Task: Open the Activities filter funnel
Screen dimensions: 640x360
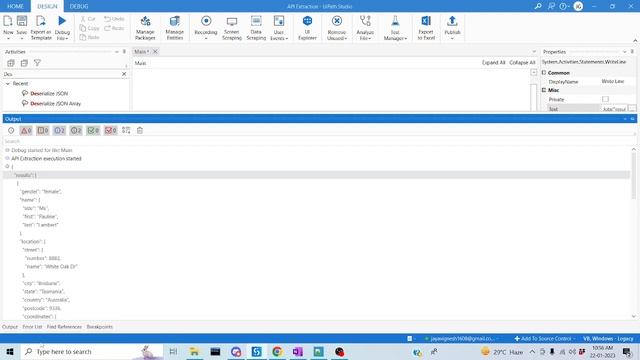Action: coord(37,63)
